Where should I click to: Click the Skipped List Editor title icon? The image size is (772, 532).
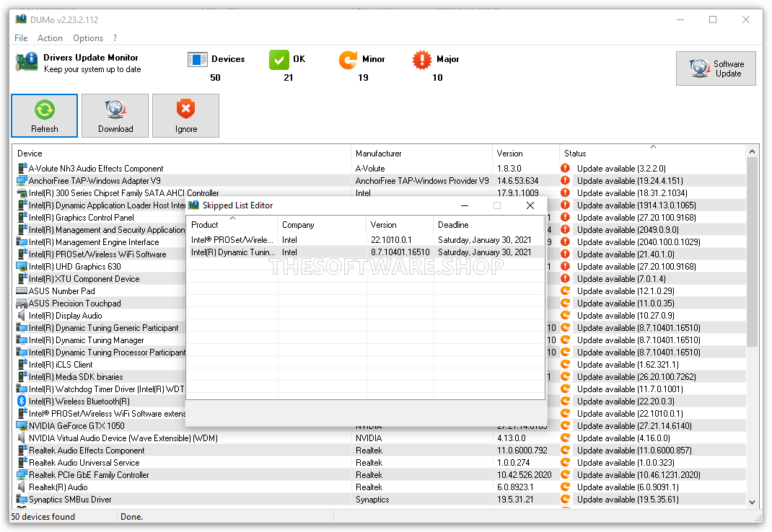click(x=194, y=205)
